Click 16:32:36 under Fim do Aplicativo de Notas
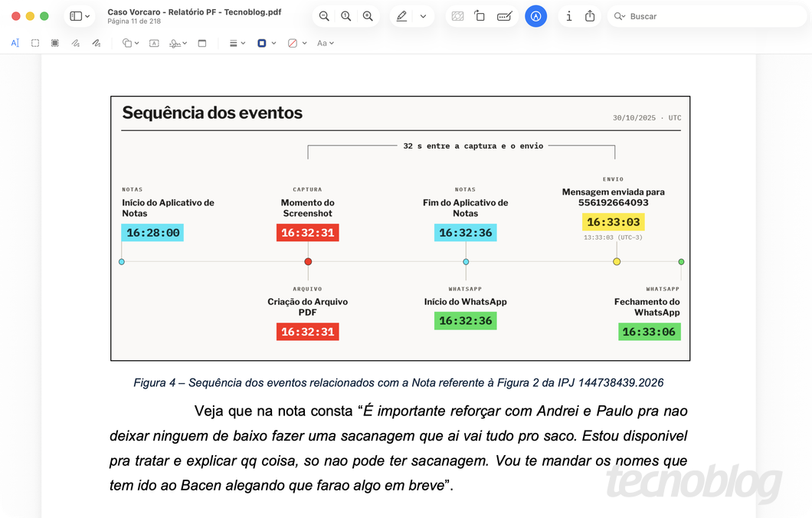 tap(466, 233)
